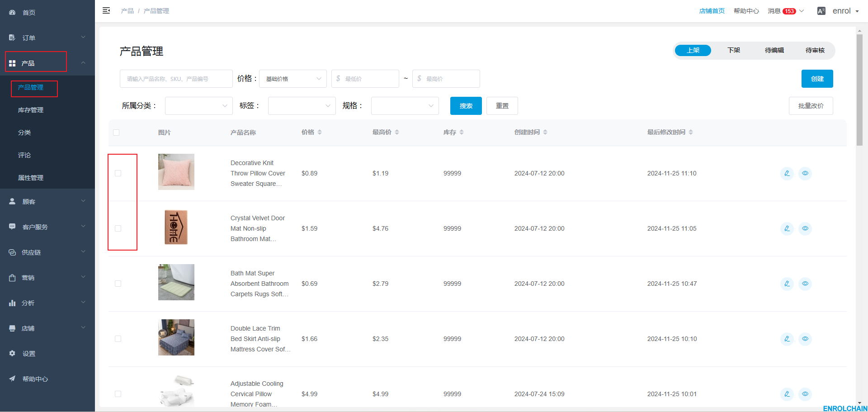This screenshot has width=868, height=412.
Task: Tick the select-all checkbox in table header
Action: pos(116,133)
